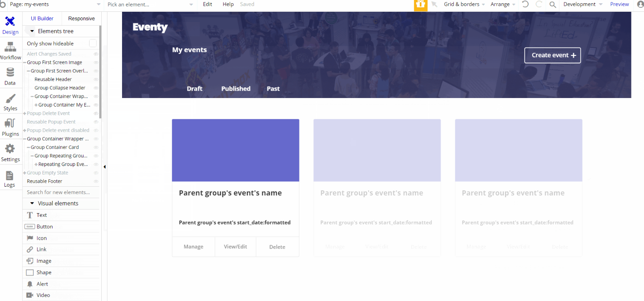Select first card's start_date:formatted text
This screenshot has height=301, width=644.
click(x=235, y=222)
